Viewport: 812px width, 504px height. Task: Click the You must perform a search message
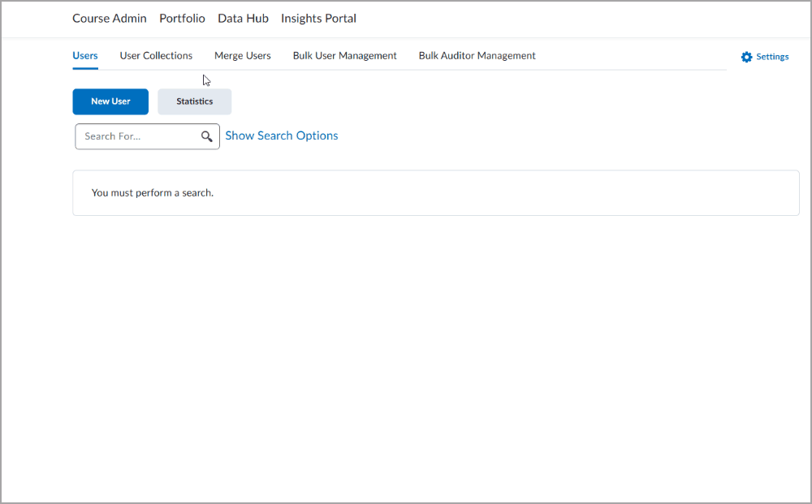tap(152, 192)
